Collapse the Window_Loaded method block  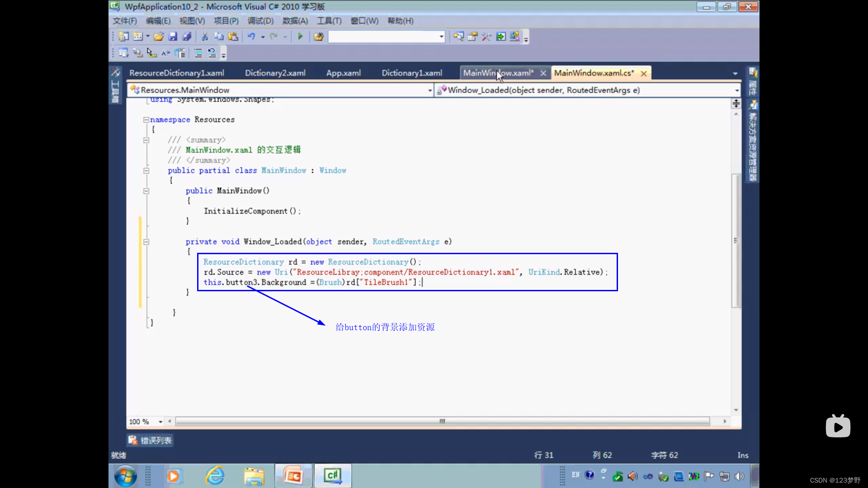pos(146,242)
